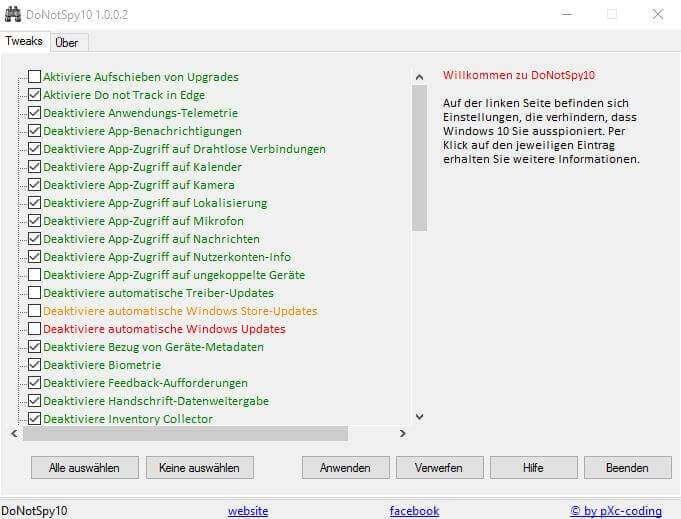
Task: Select label Deaktiviere Anwendungs-Telemetrie
Action: [140, 113]
